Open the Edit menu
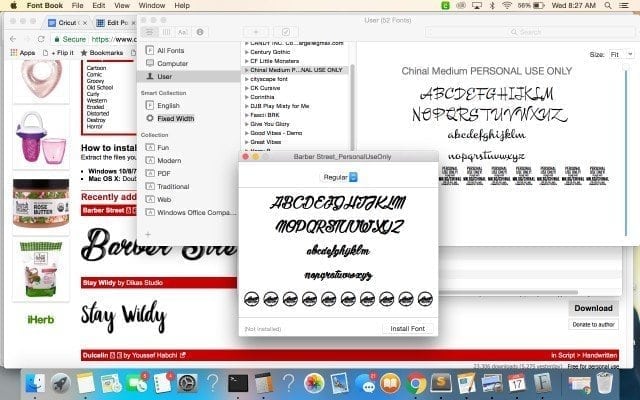Viewport: 640px width, 400px height. coord(98,5)
